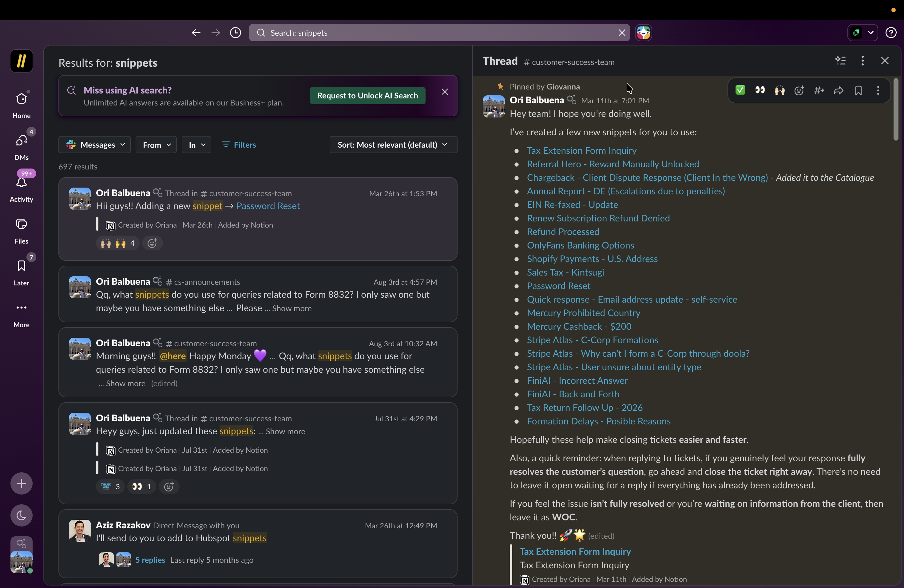Dismiss the AI search banner
The width and height of the screenshot is (904, 588).
[445, 92]
